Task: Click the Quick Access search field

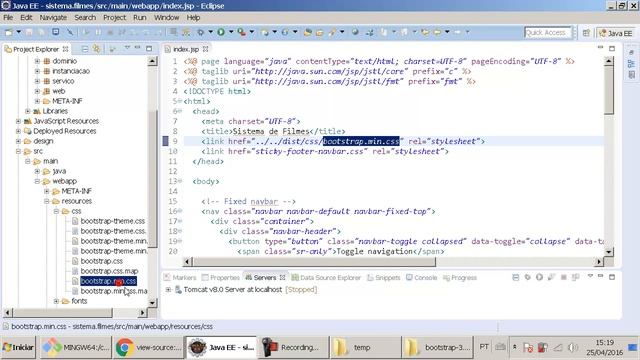Action: [x=547, y=33]
